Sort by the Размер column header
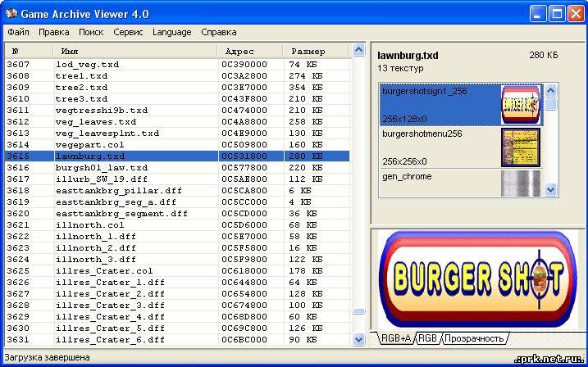Viewport: 588px width, 367px height. click(x=317, y=52)
